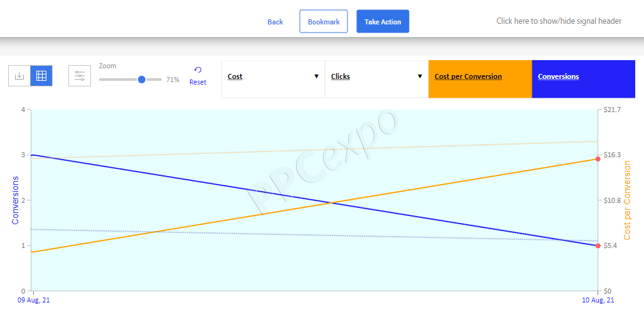Click the 09 Aug, 21 date label

[34, 300]
